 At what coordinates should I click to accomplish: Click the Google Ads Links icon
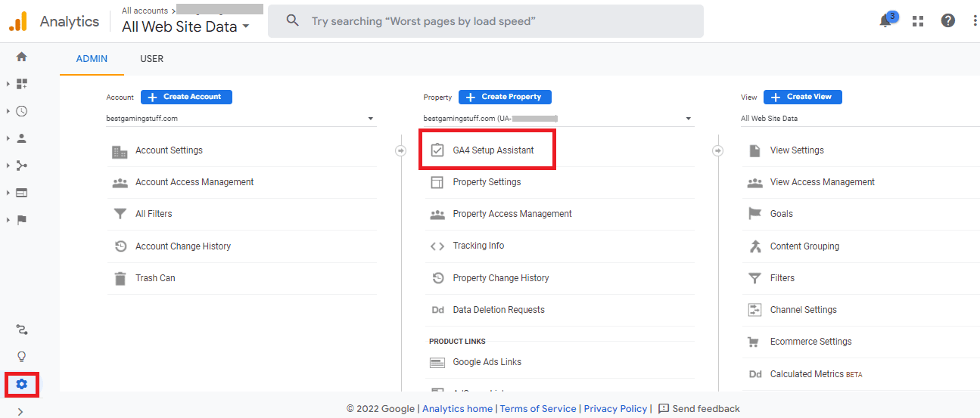[437, 362]
